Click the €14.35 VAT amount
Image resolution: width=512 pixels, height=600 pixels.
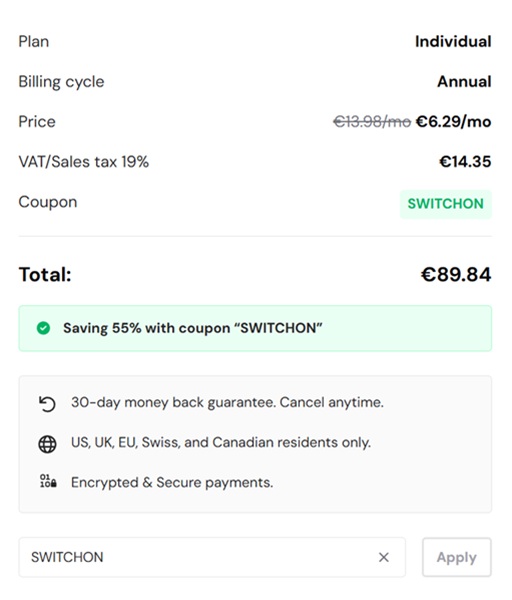pyautogui.click(x=465, y=161)
